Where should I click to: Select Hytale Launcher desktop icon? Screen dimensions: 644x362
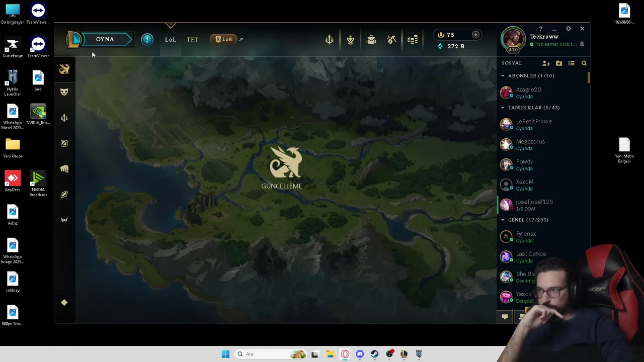pyautogui.click(x=13, y=82)
